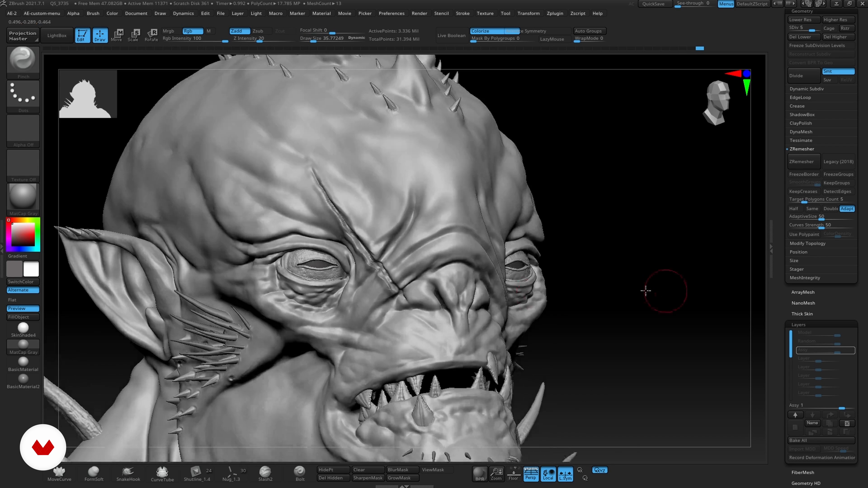The height and width of the screenshot is (488, 868).
Task: Expand the Dynamic Subdiv section
Action: point(807,89)
